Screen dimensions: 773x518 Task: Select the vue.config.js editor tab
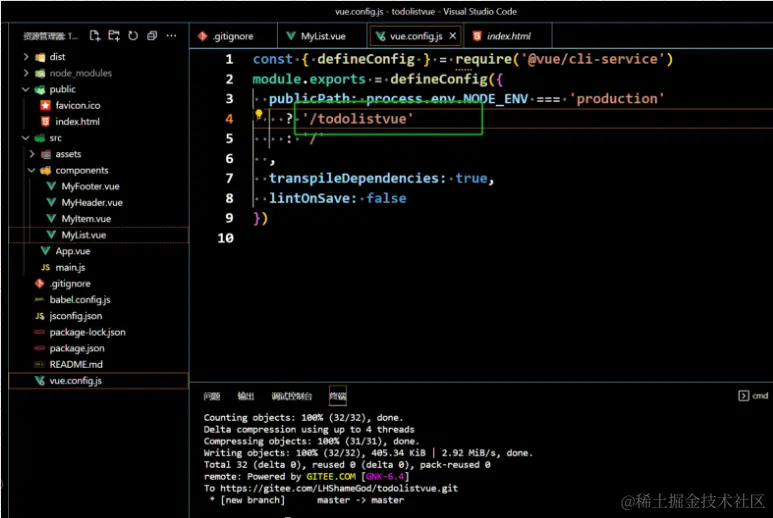coord(415,36)
